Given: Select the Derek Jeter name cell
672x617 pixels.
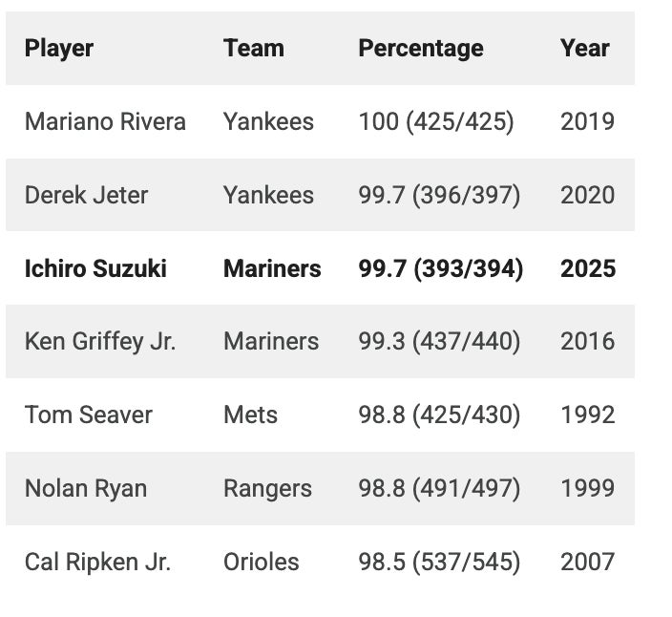Looking at the screenshot, I should [86, 195].
